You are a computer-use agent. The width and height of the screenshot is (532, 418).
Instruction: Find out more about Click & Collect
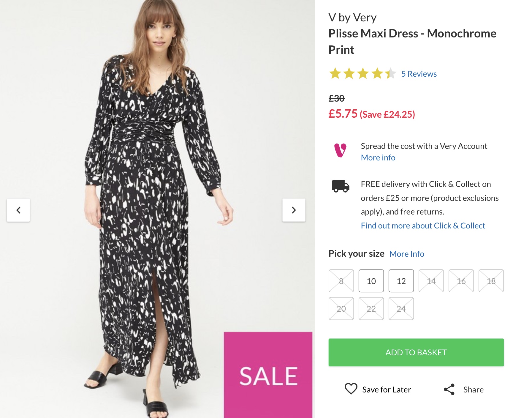(423, 225)
